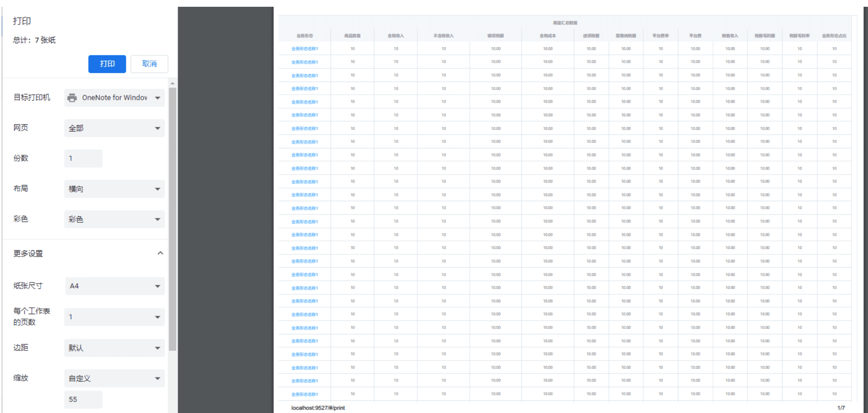868x413 pixels.
Task: Open the 目标打印机 destination dropdown arrow
Action: 157,98
